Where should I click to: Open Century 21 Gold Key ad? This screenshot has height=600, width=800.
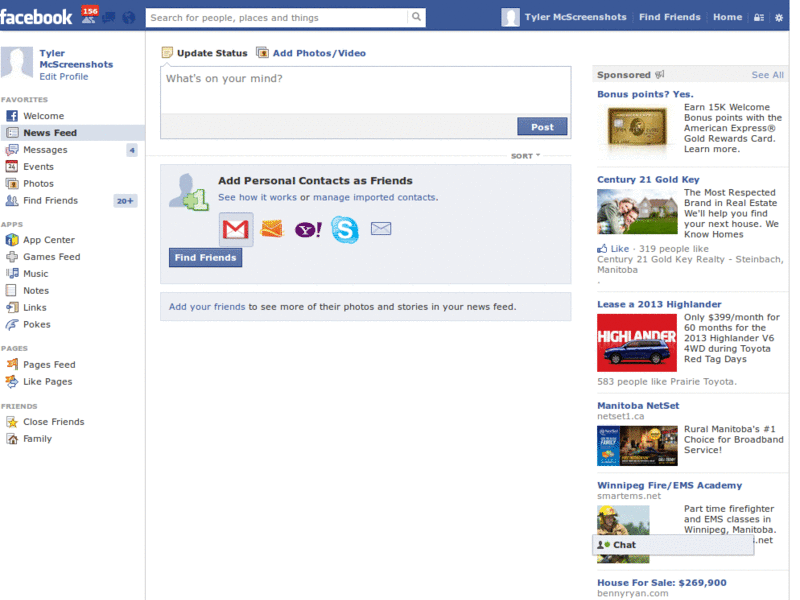coord(648,180)
